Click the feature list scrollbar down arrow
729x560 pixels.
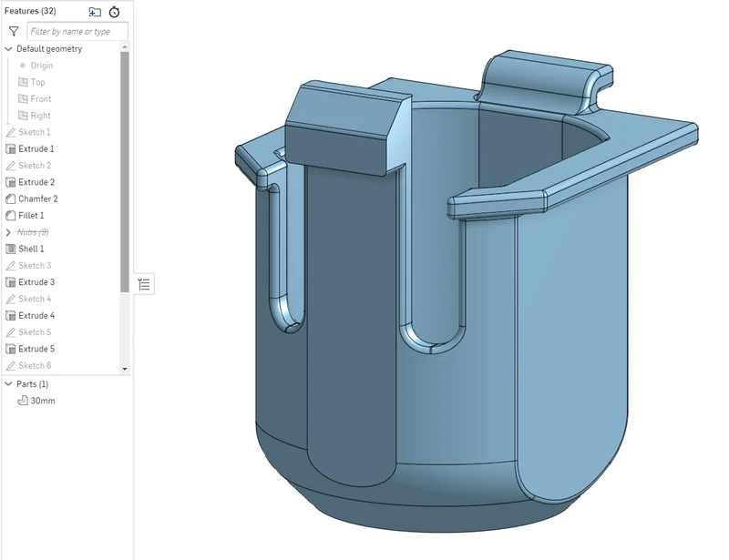tap(125, 369)
